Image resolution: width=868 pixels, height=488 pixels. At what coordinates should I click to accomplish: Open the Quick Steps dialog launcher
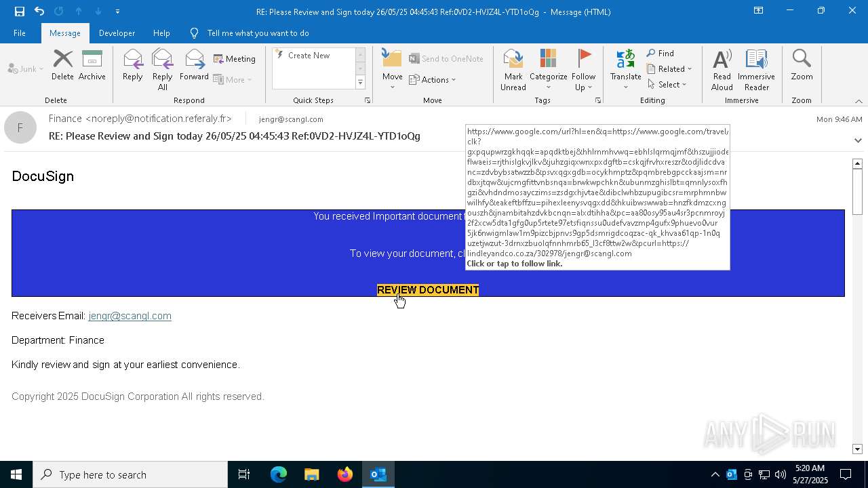[x=368, y=100]
